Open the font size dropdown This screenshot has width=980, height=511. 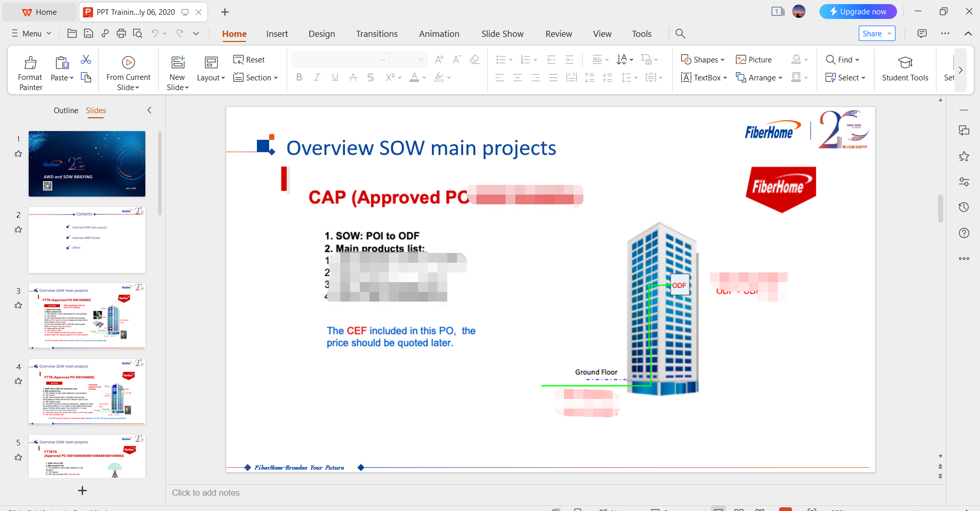421,59
